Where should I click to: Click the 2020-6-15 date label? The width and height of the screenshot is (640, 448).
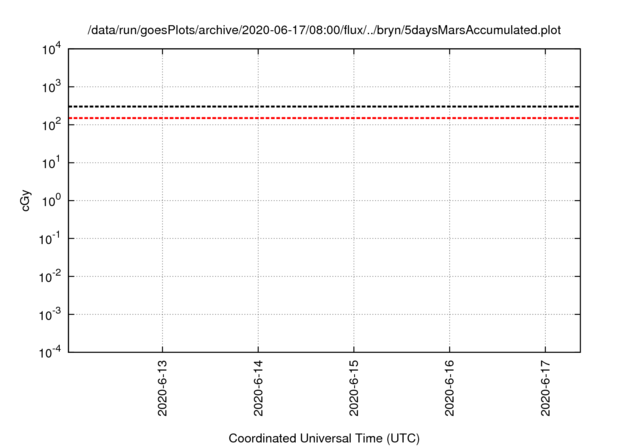point(354,388)
